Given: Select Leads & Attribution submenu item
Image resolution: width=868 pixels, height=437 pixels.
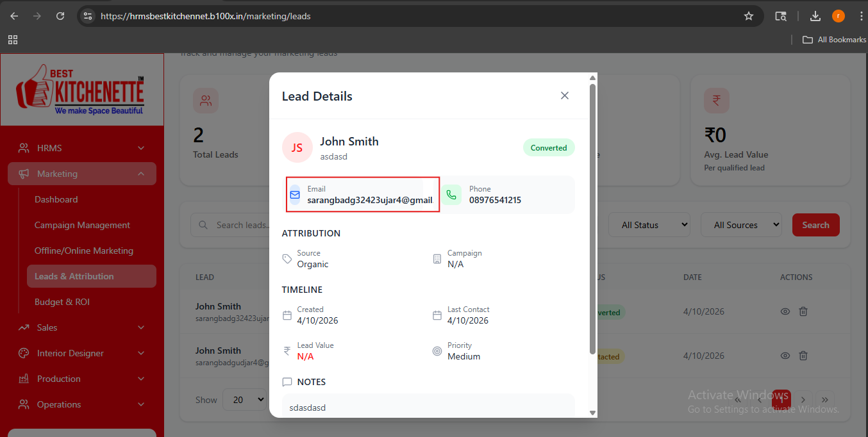Looking at the screenshot, I should pos(92,276).
